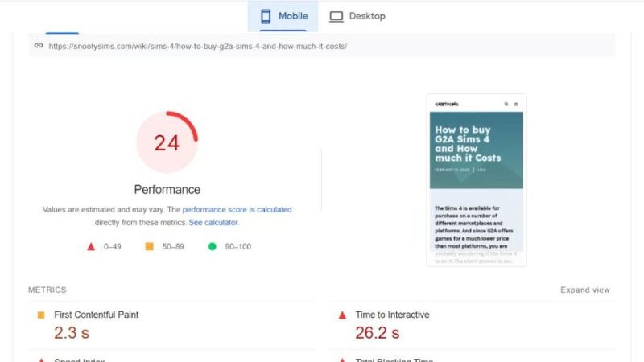Click search icon in page preview
The image size is (644, 362).
click(506, 105)
